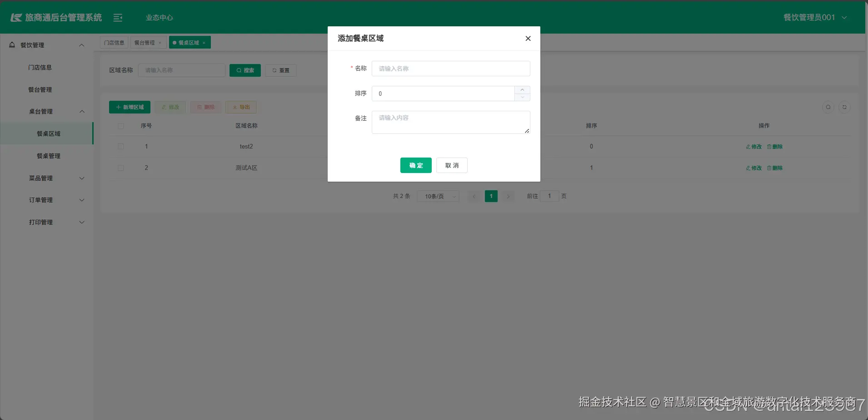The image size is (868, 420).
Task: Switch to the 门店信息 tab
Action: (114, 43)
